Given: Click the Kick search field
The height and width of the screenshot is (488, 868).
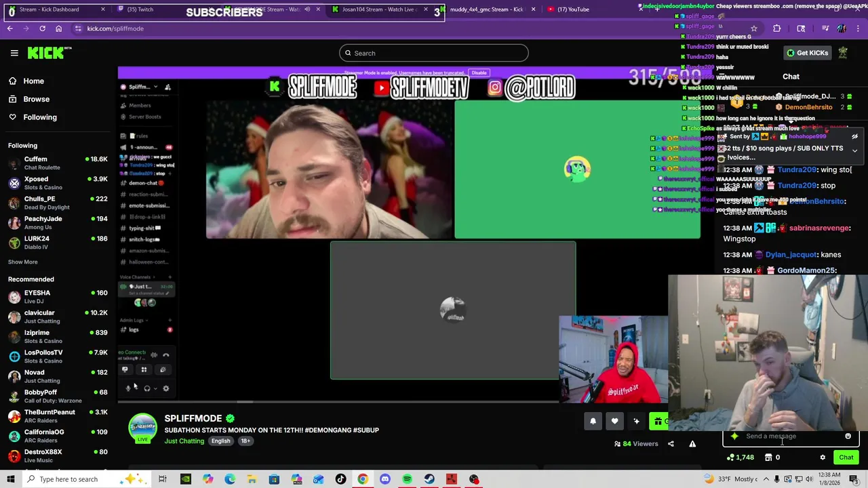Looking at the screenshot, I should [x=434, y=53].
